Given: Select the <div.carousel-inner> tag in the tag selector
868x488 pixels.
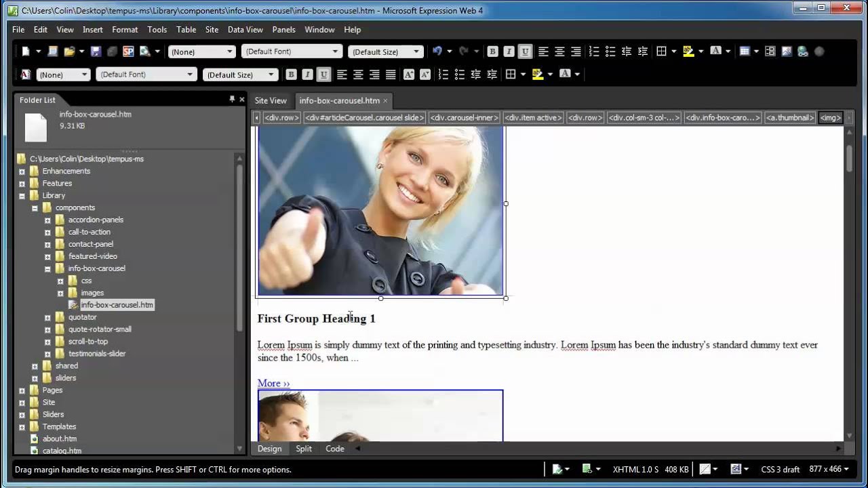Looking at the screenshot, I should 465,118.
